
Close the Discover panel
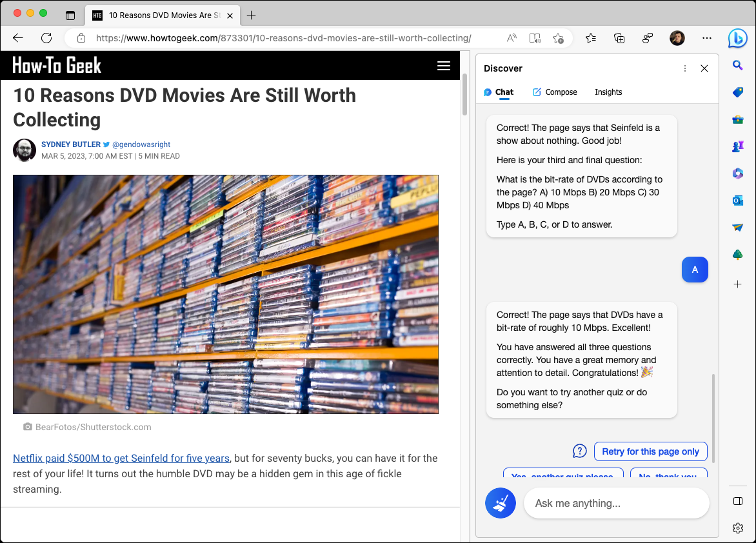(x=704, y=68)
